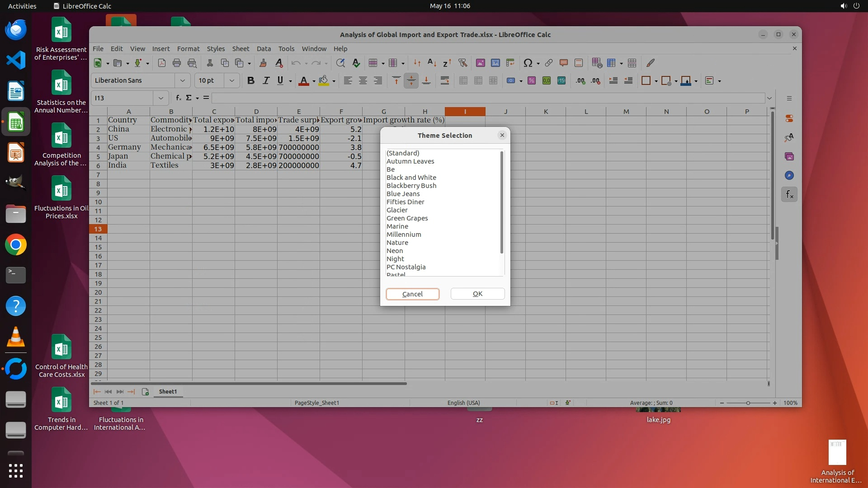
Task: Toggle Underline formatting button
Action: point(280,80)
